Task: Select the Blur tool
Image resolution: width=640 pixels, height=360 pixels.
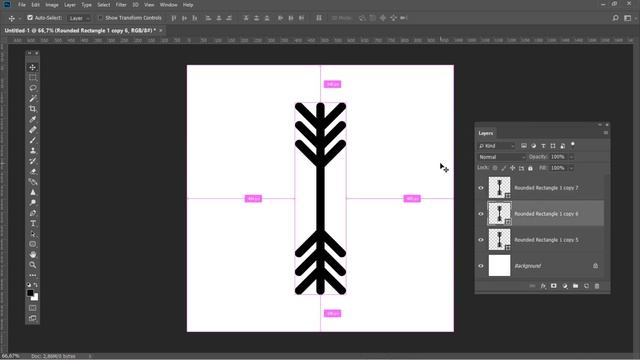Action: (33, 192)
